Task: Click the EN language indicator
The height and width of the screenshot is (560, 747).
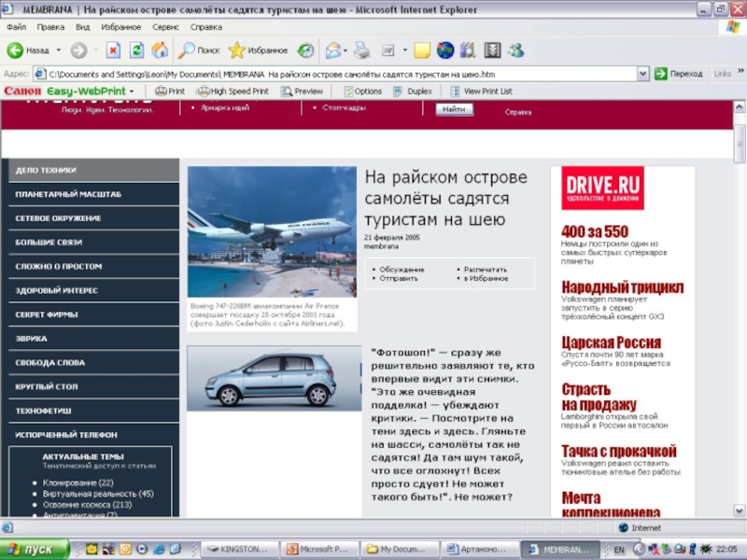Action: coord(619,550)
